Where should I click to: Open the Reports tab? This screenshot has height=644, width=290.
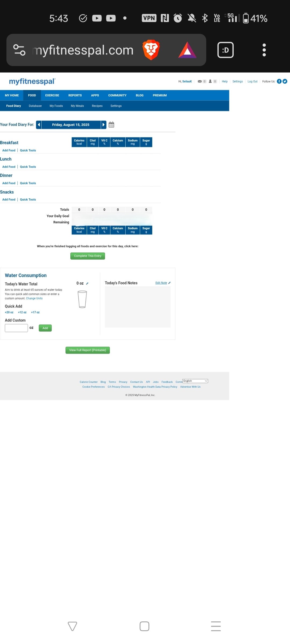75,95
